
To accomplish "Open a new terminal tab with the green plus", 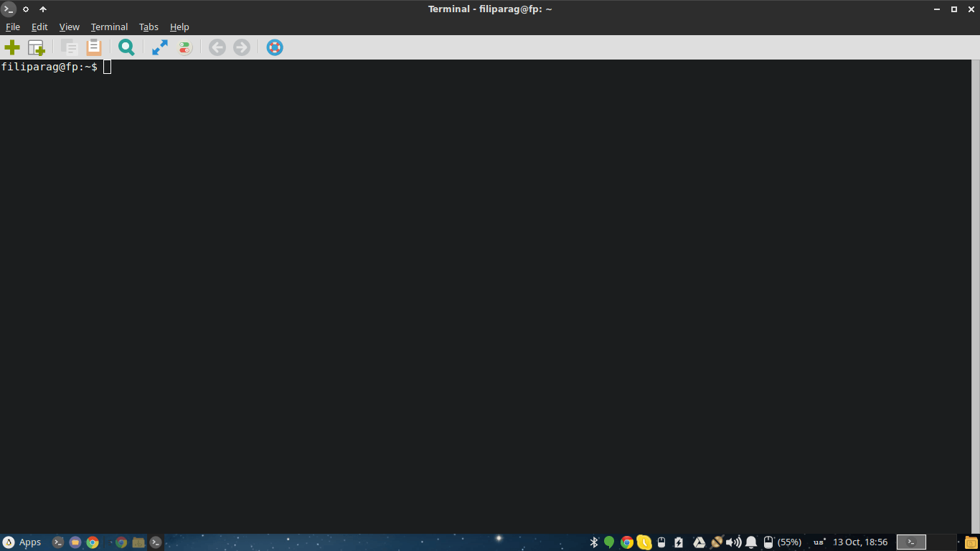I will tap(12, 47).
